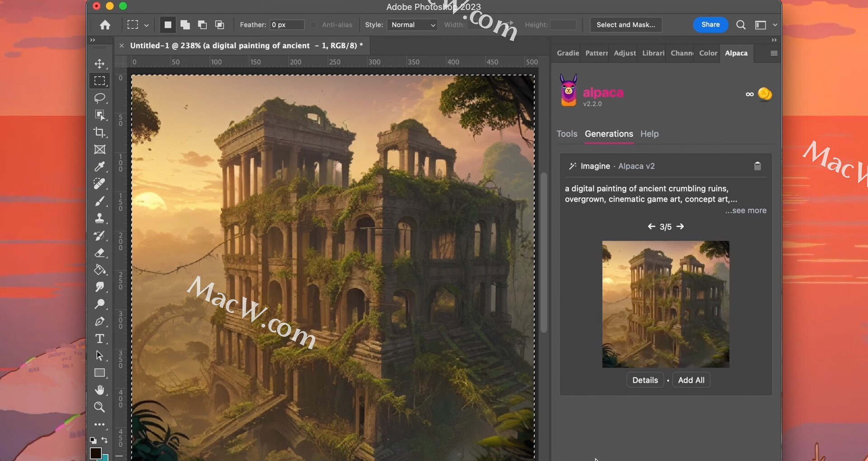Select the Brush tool
The height and width of the screenshot is (461, 868).
pos(99,201)
